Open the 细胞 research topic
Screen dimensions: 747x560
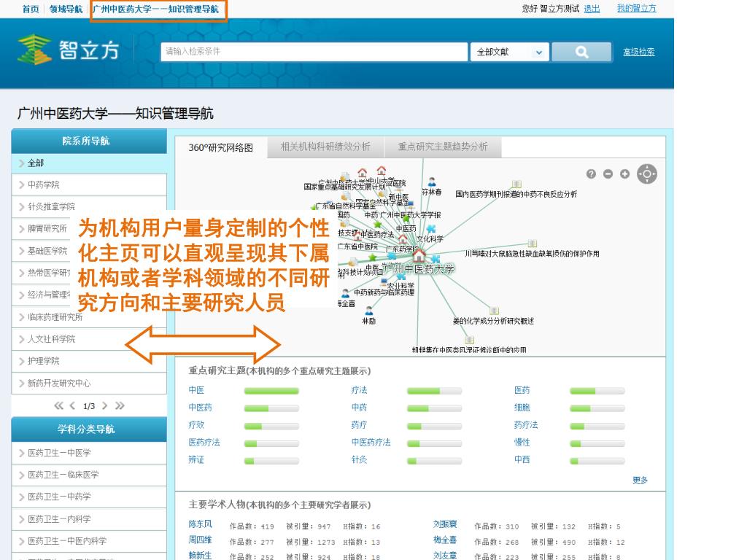(x=522, y=408)
